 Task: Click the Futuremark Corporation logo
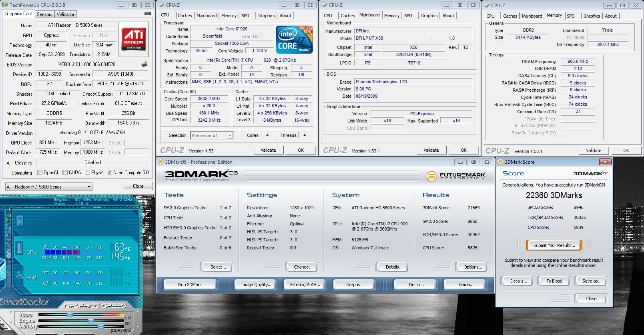[456, 176]
